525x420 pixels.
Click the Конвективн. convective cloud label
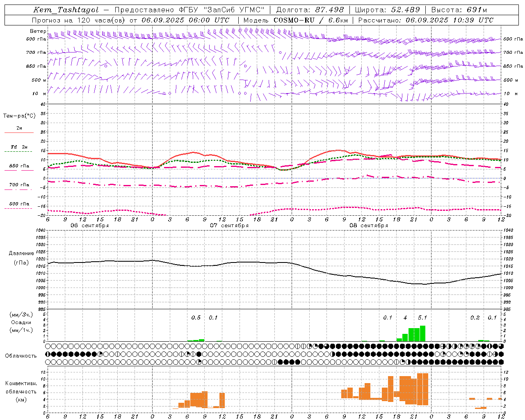[x=21, y=383]
